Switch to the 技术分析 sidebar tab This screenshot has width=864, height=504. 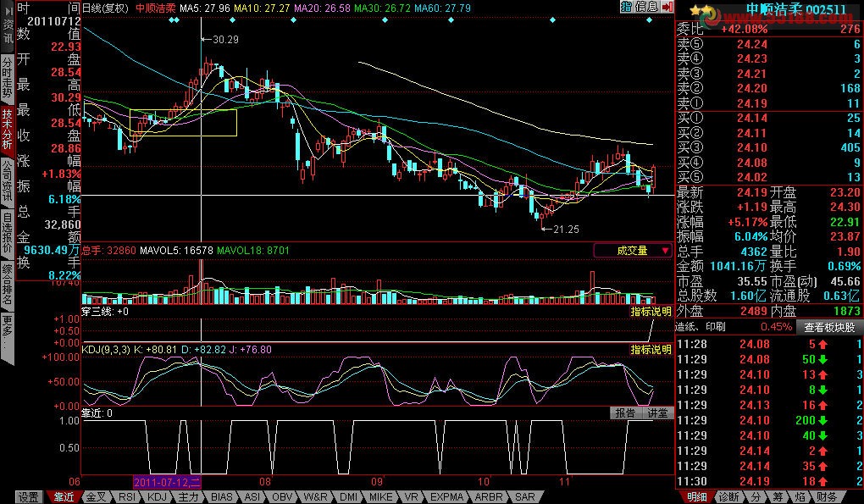pyautogui.click(x=7, y=130)
